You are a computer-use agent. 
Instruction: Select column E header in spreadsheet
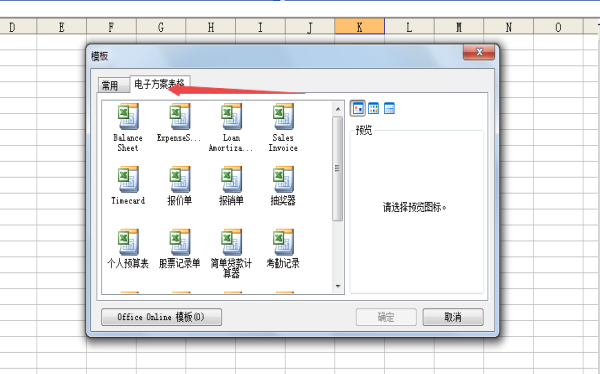(x=62, y=27)
